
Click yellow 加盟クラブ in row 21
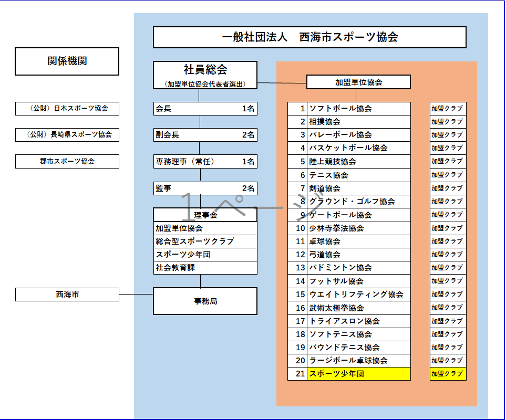[448, 374]
